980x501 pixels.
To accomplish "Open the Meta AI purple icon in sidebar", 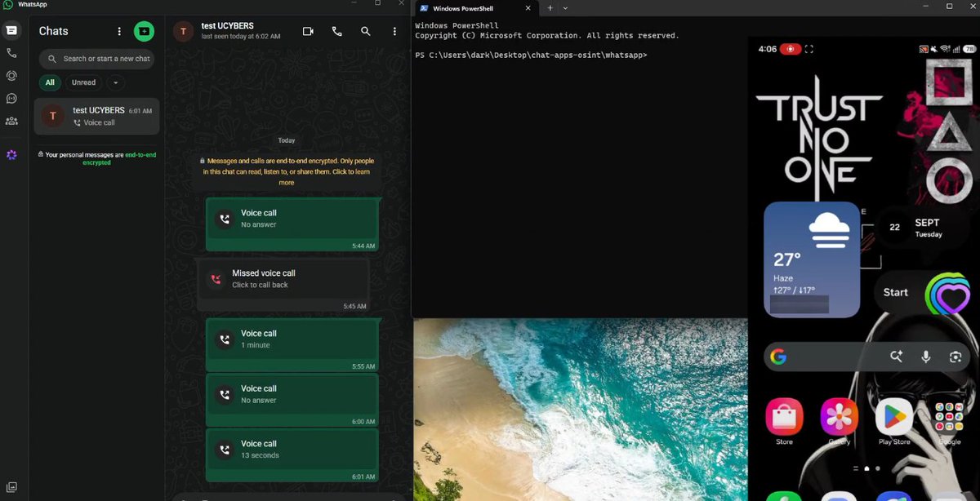I will click(11, 154).
